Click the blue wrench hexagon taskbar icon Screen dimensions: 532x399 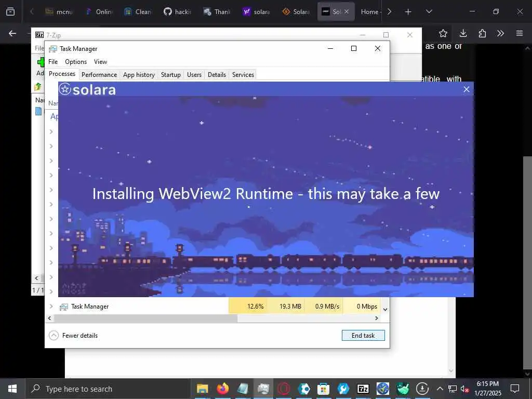click(343, 389)
